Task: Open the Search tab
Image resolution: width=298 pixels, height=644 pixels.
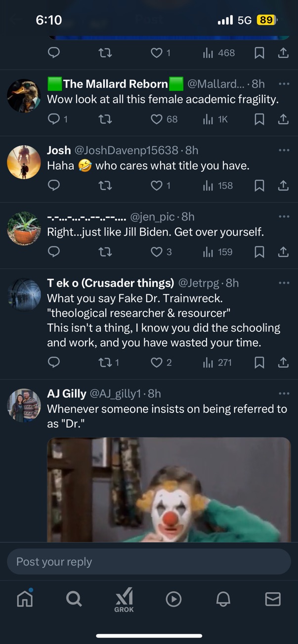Action: point(74,599)
